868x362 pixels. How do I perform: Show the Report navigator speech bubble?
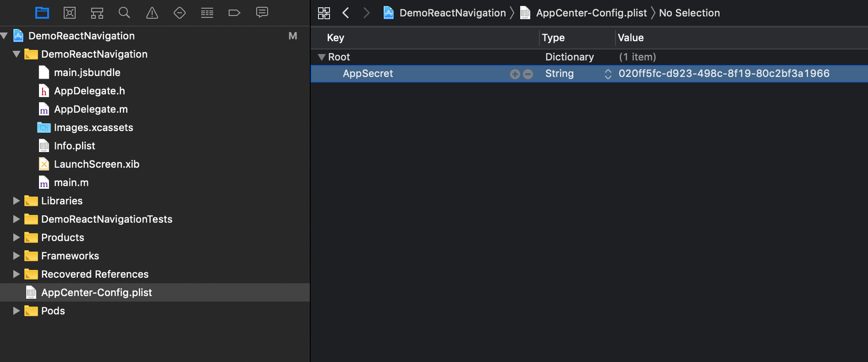tap(262, 13)
